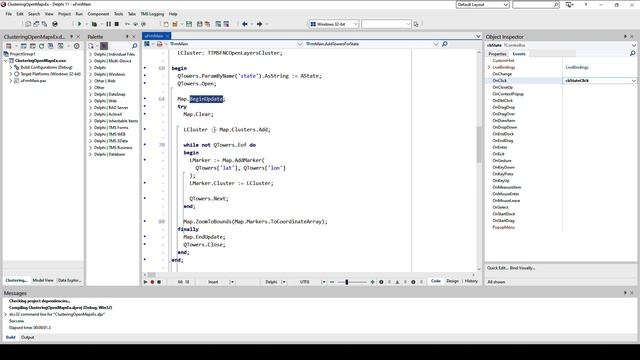This screenshot has width=640, height=360.
Task: Click the Quick Edit... link
Action: (497, 268)
